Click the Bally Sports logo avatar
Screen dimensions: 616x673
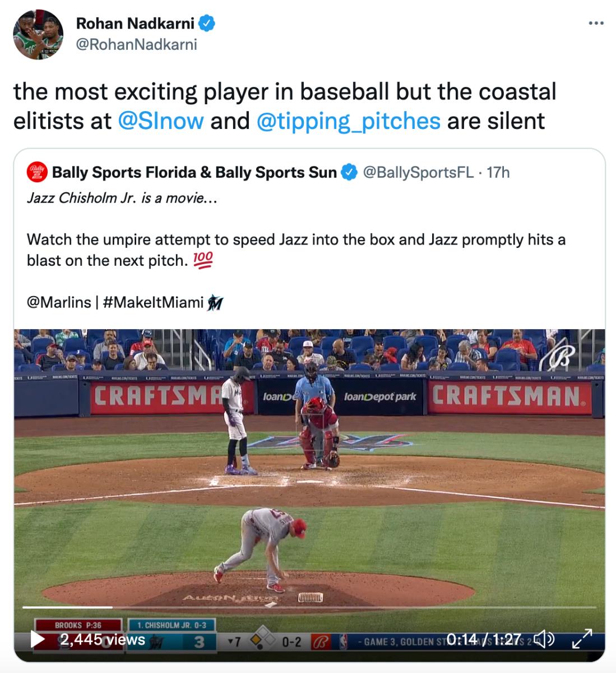[x=38, y=173]
